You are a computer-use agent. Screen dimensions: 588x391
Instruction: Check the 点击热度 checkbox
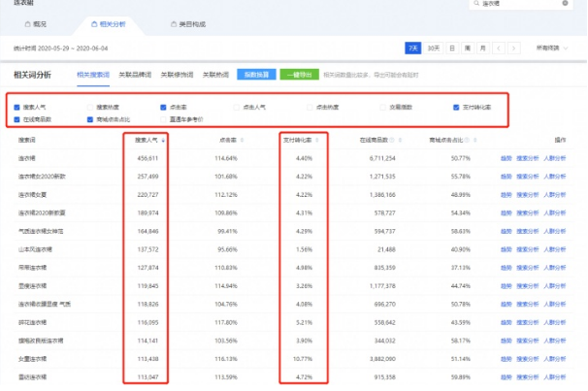(x=310, y=108)
